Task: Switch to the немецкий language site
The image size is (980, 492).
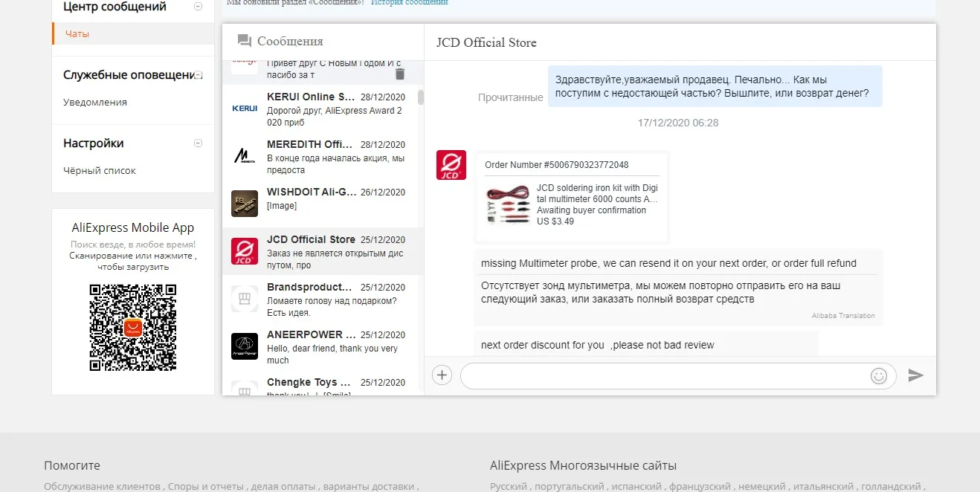Action: [762, 486]
